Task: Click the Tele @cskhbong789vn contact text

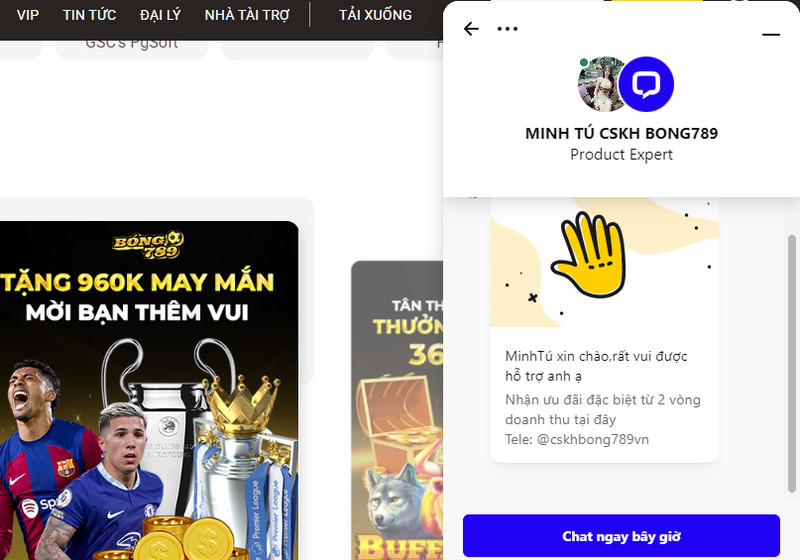Action: (x=577, y=439)
